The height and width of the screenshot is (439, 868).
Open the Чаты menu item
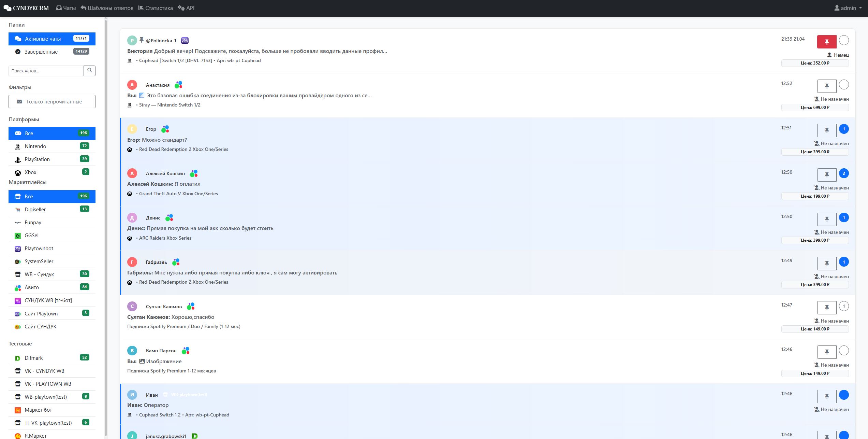[x=66, y=8]
